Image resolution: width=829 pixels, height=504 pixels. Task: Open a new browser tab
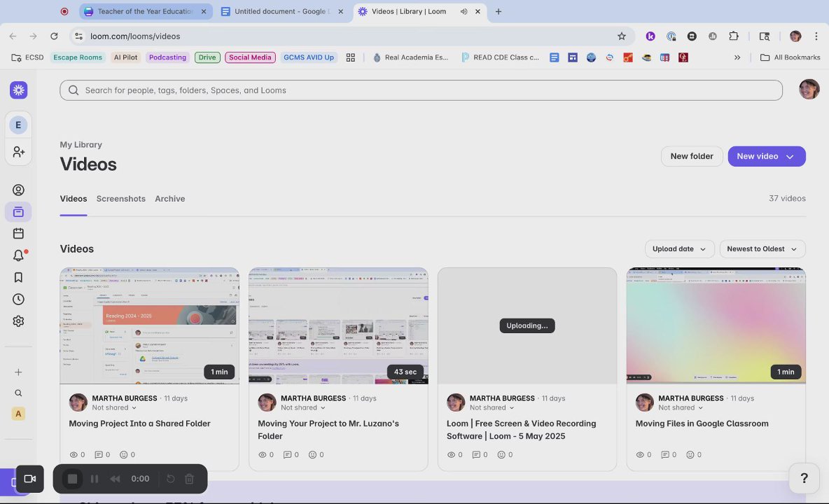[x=498, y=11]
